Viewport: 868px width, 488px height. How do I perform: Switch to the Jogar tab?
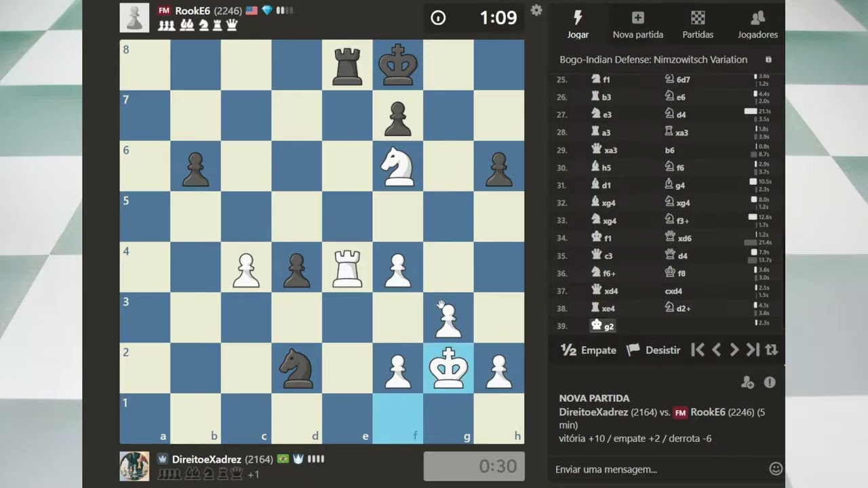[578, 24]
